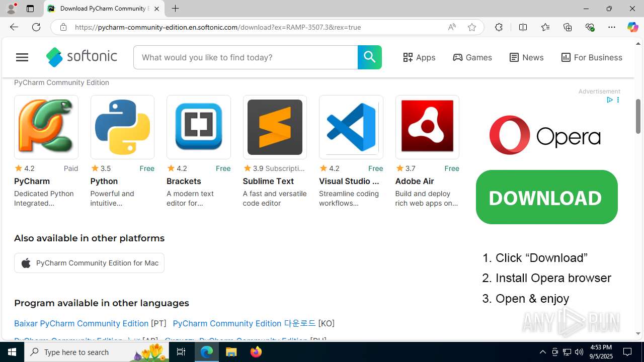
Task: Open Baixar PyCharm Community Edition link
Action: 81,323
